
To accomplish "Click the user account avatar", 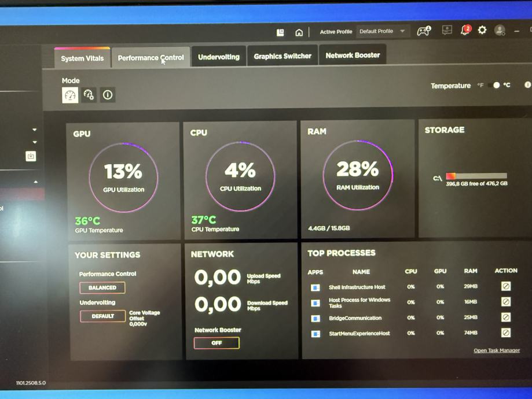I will pyautogui.click(x=500, y=31).
